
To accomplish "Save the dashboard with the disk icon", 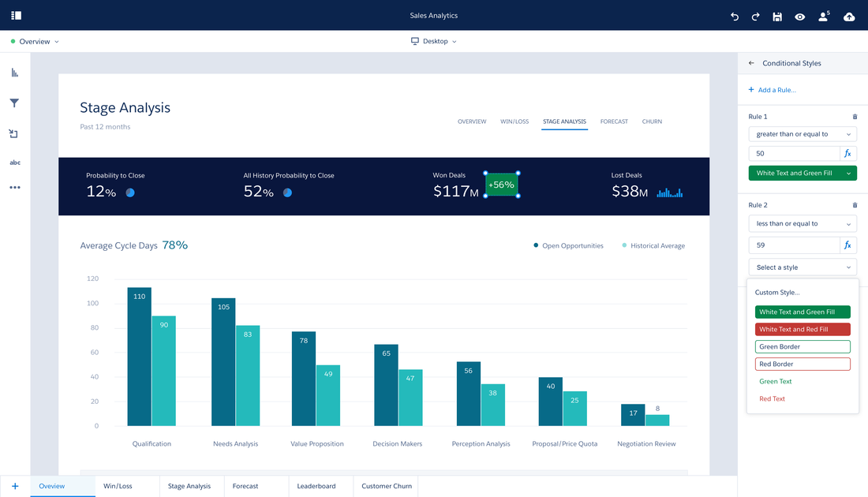I will click(x=777, y=17).
